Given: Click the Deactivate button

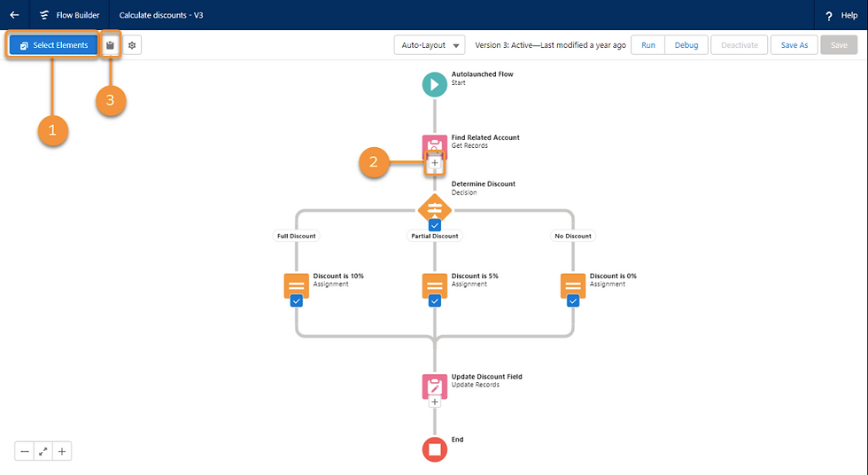Looking at the screenshot, I should pyautogui.click(x=739, y=45).
